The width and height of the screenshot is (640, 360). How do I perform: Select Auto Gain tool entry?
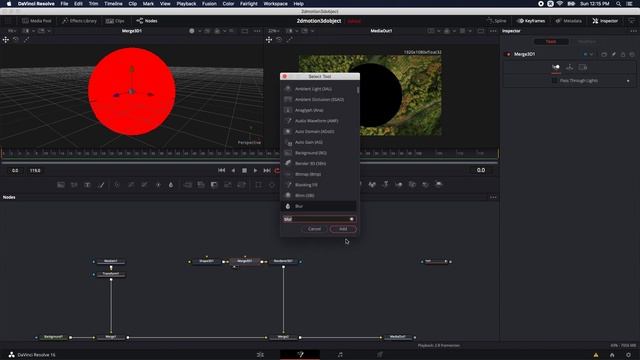pyautogui.click(x=319, y=142)
